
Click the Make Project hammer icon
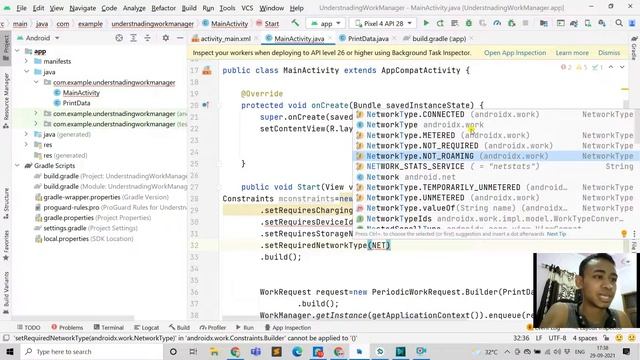(295, 23)
